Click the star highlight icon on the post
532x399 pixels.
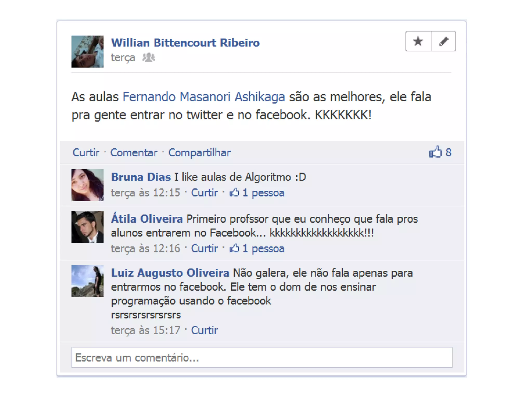tap(418, 41)
